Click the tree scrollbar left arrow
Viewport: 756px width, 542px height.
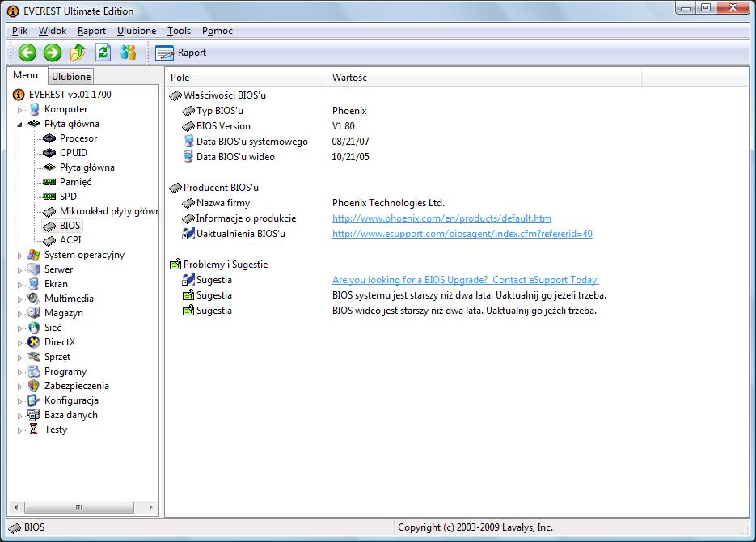(16, 507)
